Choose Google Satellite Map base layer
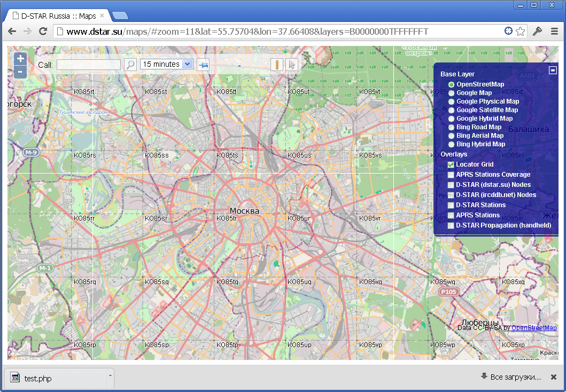Viewport: 566px width, 392px height. click(451, 110)
